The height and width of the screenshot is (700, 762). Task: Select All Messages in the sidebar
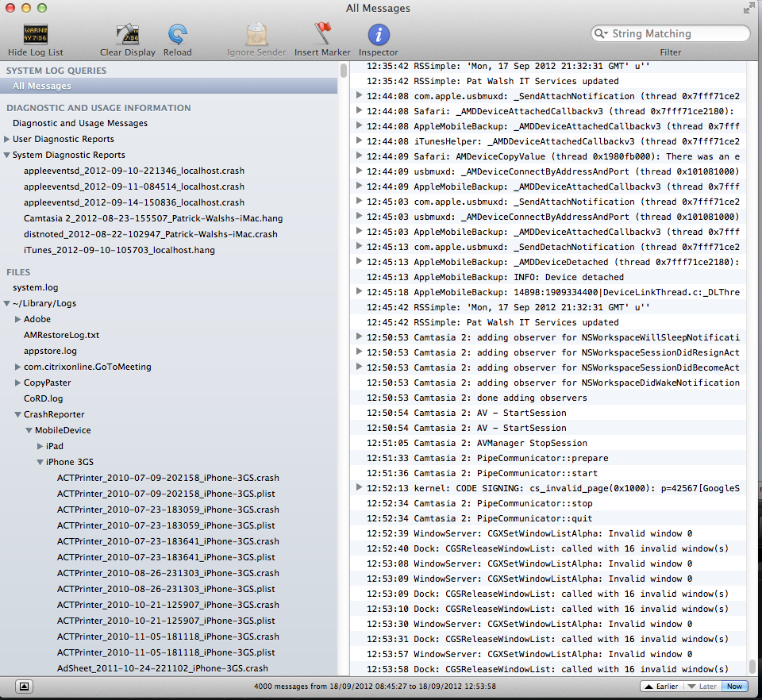pyautogui.click(x=168, y=86)
